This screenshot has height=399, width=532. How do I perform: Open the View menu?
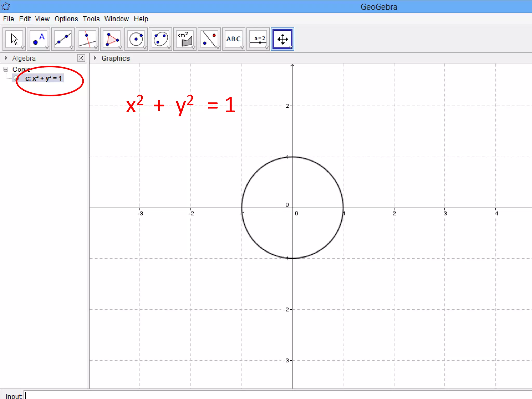pos(42,19)
